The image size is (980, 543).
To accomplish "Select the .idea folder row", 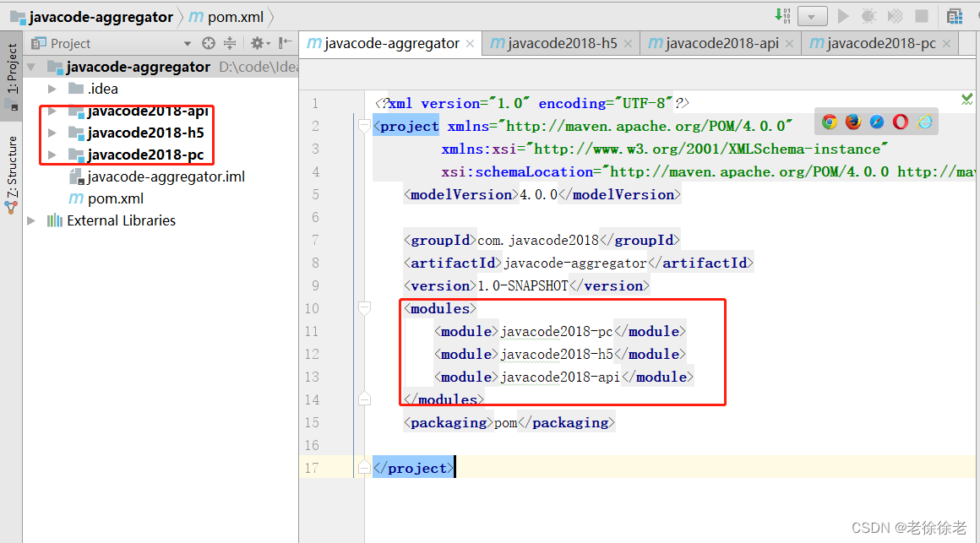I will click(x=160, y=89).
